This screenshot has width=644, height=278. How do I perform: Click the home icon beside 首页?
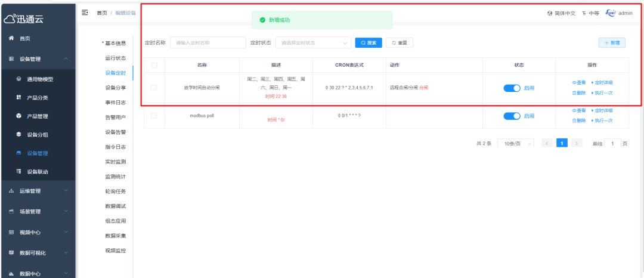point(11,38)
